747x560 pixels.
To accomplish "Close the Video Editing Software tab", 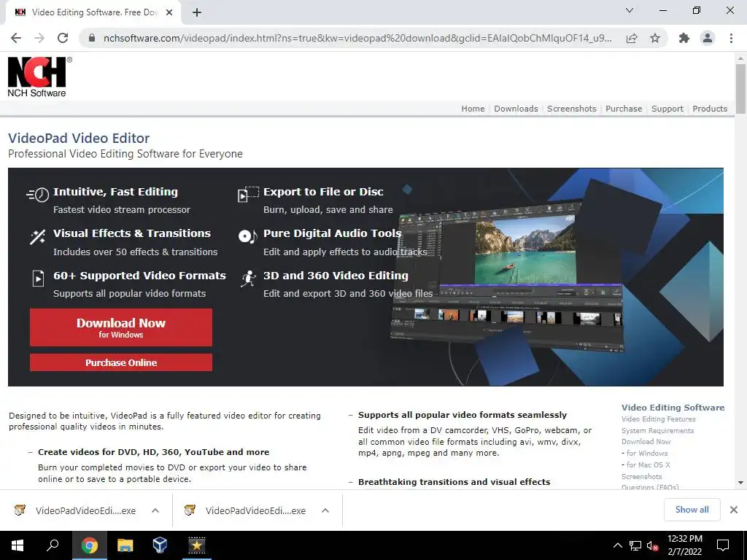I will (x=169, y=13).
